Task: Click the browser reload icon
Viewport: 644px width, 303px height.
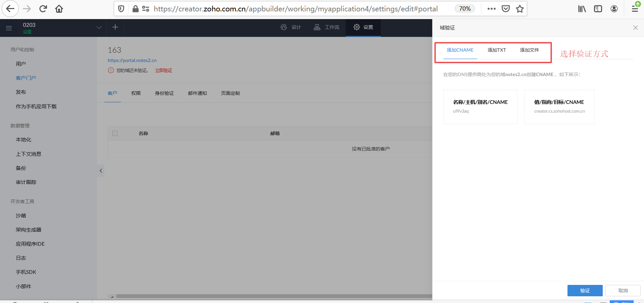Action: point(43,9)
